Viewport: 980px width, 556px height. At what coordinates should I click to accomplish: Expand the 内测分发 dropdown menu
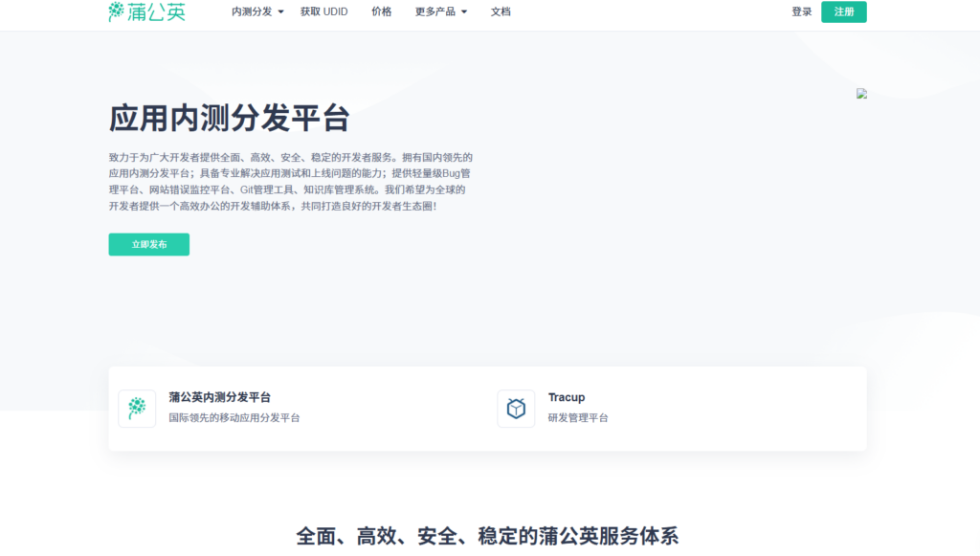click(x=252, y=13)
